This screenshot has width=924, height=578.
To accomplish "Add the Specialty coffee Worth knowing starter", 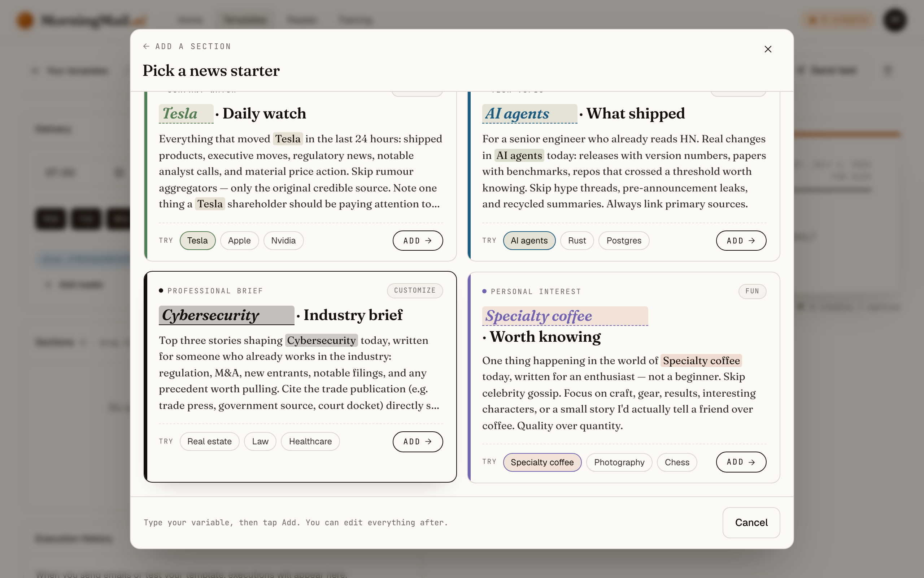I will click(741, 462).
